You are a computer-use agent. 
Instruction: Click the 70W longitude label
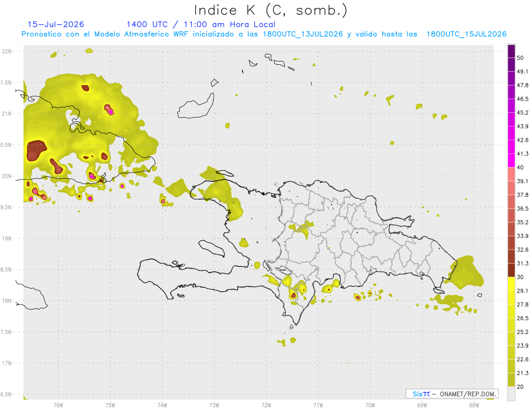370,405
